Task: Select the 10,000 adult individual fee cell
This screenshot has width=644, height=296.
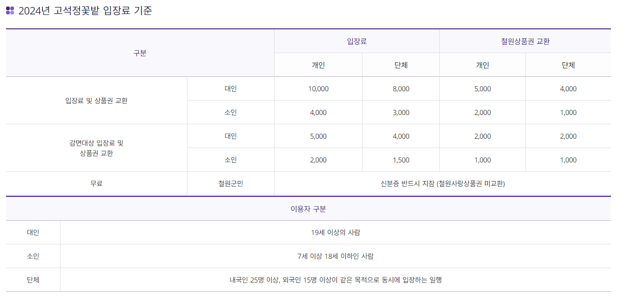Action: click(318, 89)
